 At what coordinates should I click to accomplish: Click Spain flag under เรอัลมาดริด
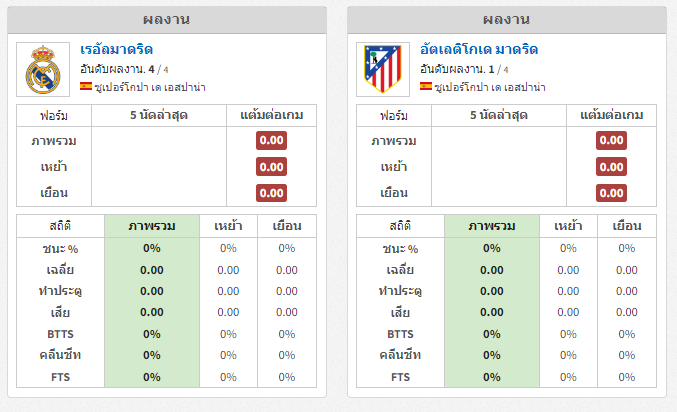tap(86, 86)
